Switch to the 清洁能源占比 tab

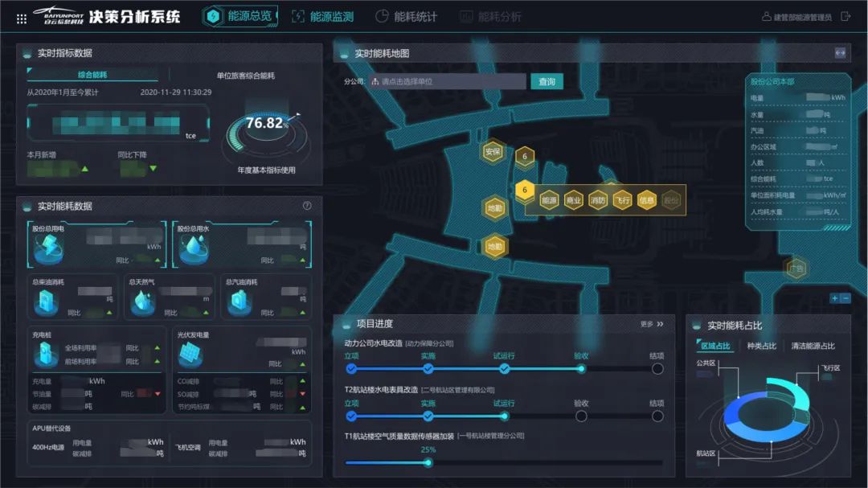coord(813,346)
